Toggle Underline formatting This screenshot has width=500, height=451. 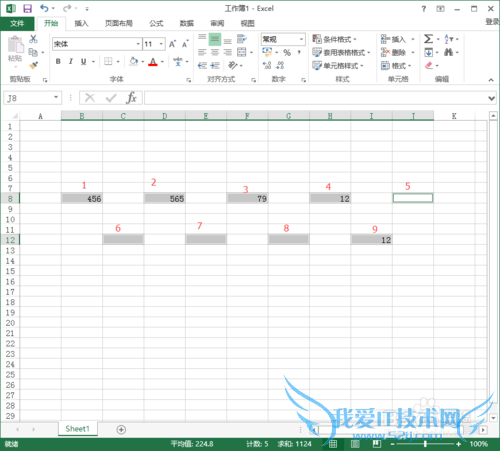pos(84,61)
